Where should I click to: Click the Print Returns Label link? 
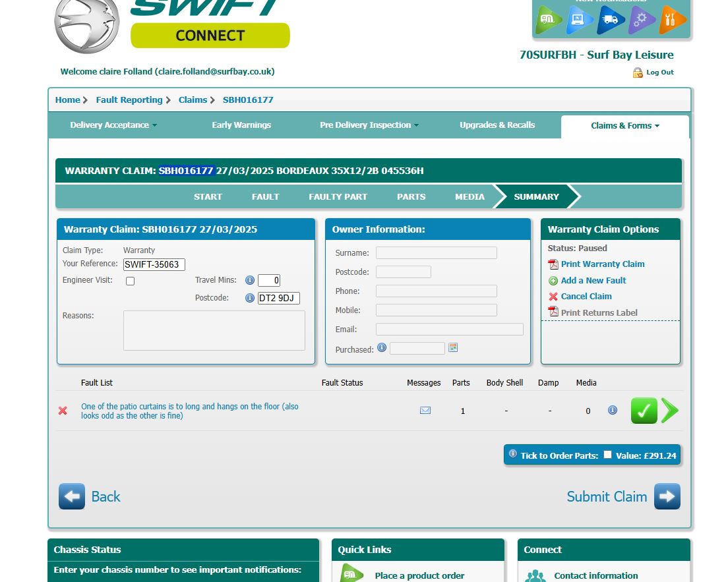click(599, 313)
